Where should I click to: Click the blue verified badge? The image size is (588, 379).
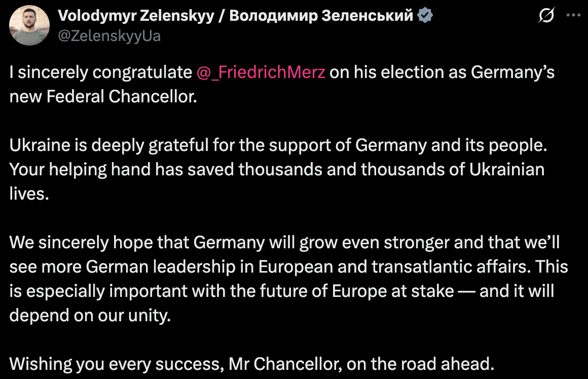[424, 16]
